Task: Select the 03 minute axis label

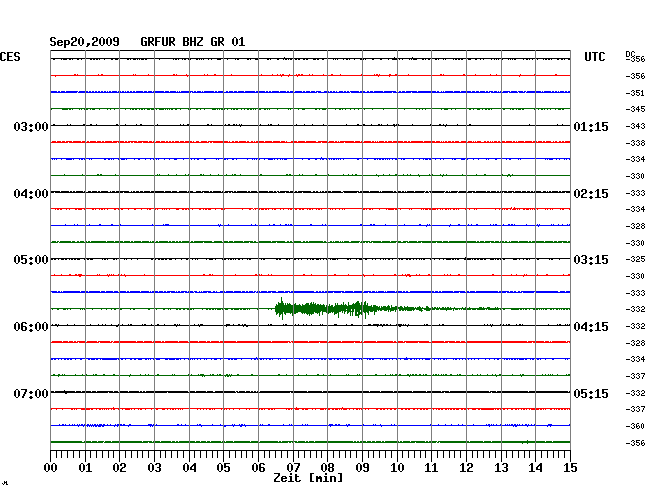Action: point(154,468)
